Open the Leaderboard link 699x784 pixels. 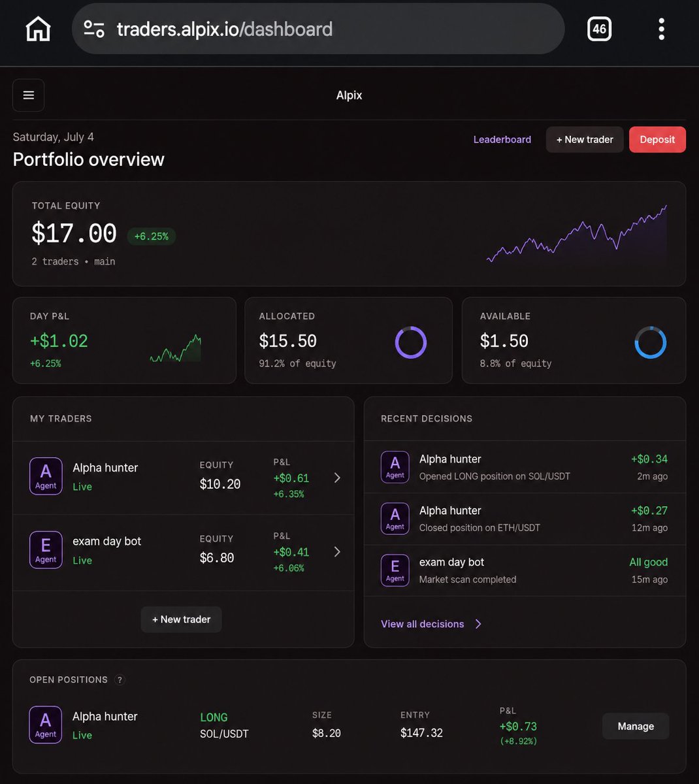click(502, 139)
